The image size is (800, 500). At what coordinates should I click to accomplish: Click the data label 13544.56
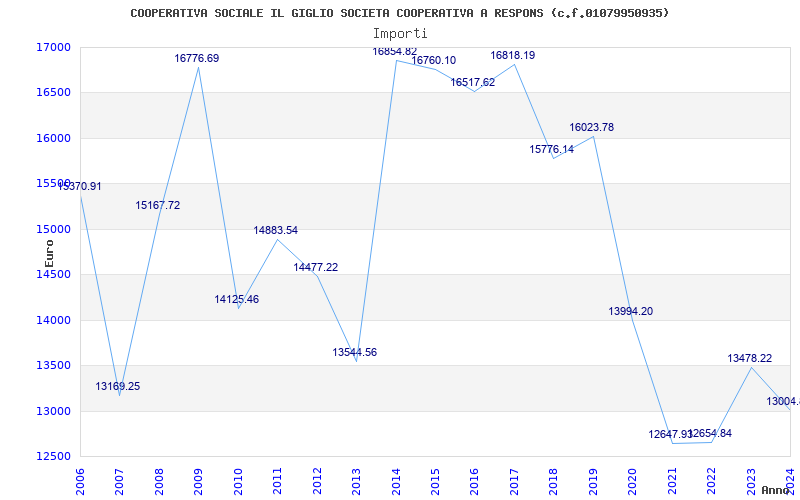tap(355, 352)
